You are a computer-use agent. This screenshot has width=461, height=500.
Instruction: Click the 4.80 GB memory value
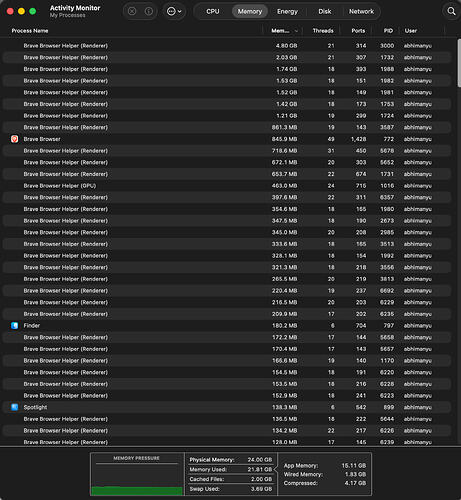point(286,46)
